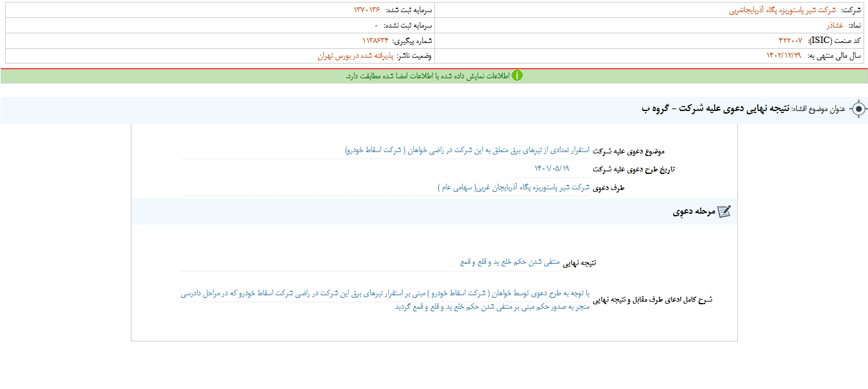Click the نتیجه نهایی final result field
This screenshot has width=868, height=389.
510,262
